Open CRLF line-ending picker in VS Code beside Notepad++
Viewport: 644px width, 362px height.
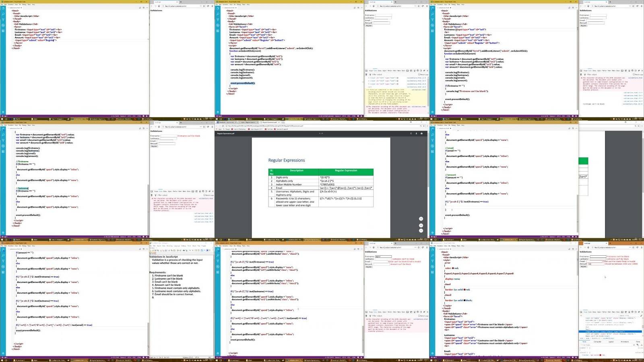point(135,357)
